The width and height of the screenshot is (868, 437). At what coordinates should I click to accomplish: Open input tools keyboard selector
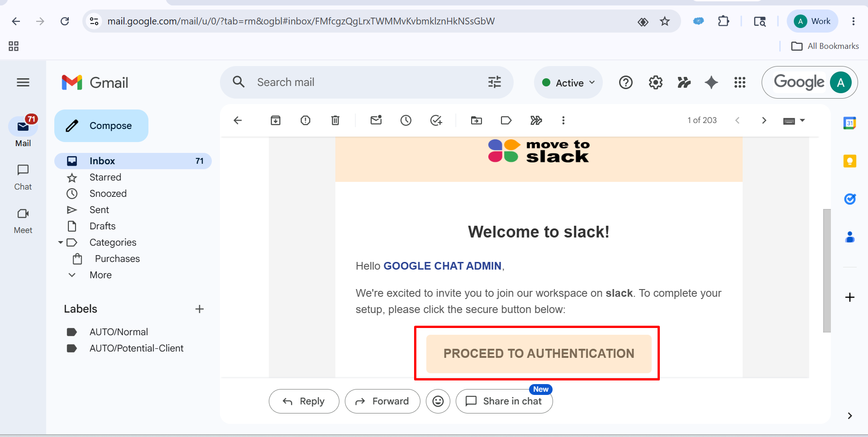pos(794,121)
